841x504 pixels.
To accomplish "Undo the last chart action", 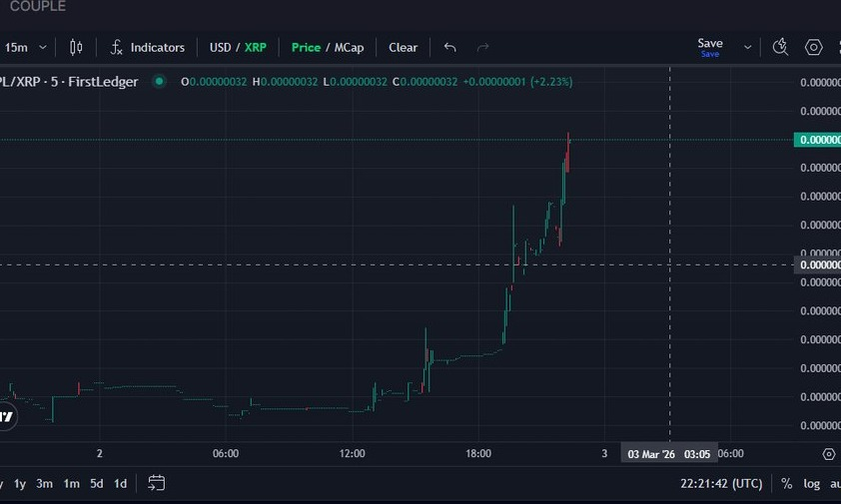I will (x=450, y=48).
